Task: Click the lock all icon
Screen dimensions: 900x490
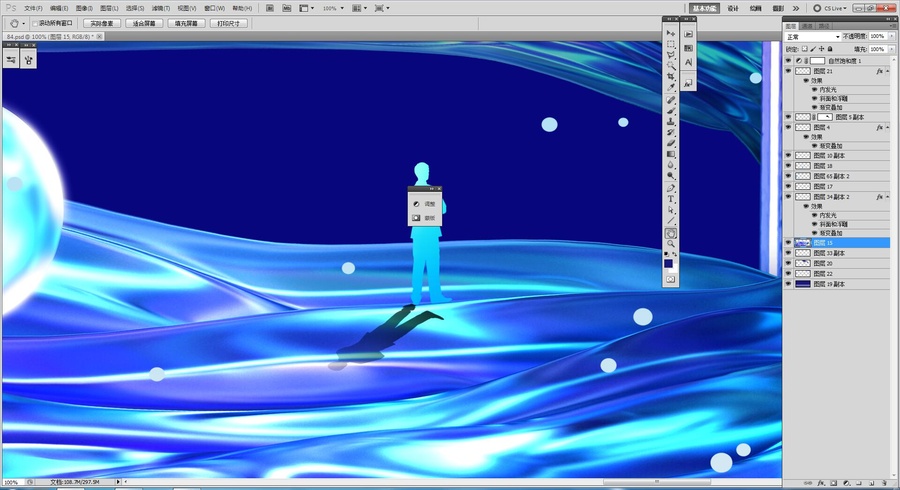Action: [829, 49]
